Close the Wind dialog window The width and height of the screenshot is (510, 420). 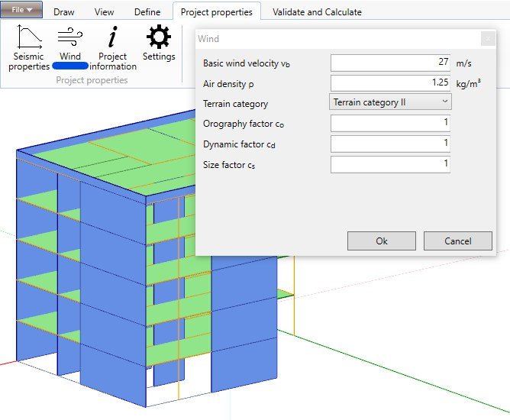click(488, 39)
